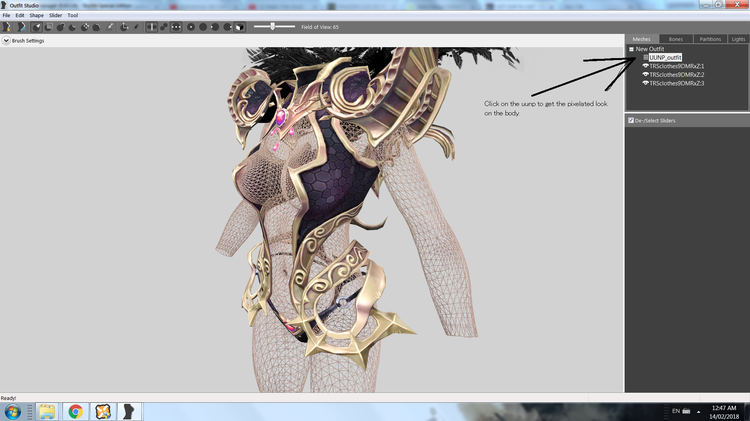Switch to the Bones tab
This screenshot has width=750, height=421.
[x=676, y=39]
